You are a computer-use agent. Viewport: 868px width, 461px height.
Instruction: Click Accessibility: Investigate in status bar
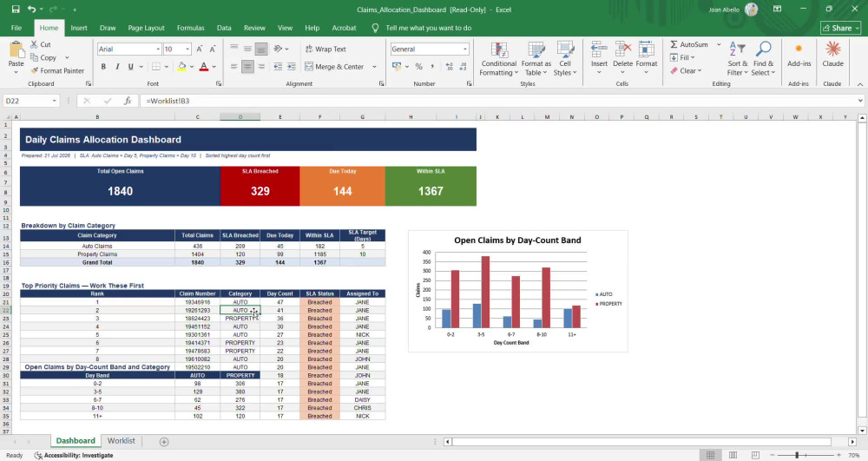[74, 456]
